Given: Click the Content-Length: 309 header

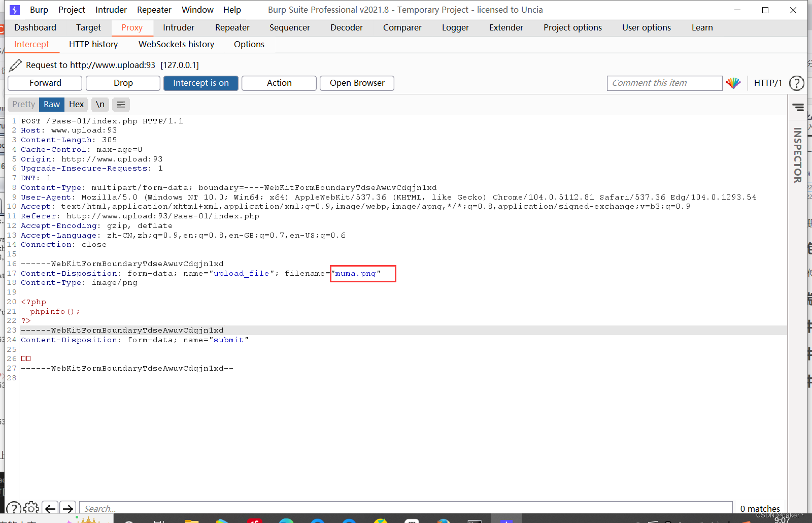Looking at the screenshot, I should (x=69, y=140).
